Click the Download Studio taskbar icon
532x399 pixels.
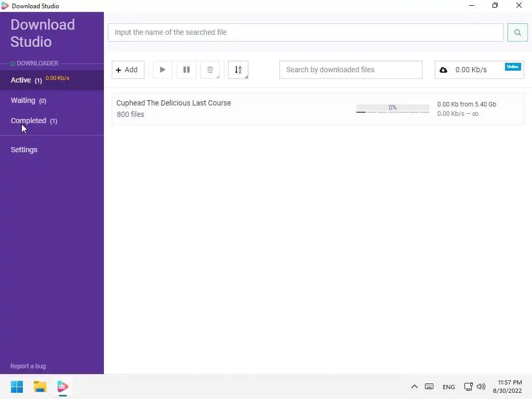tap(63, 387)
